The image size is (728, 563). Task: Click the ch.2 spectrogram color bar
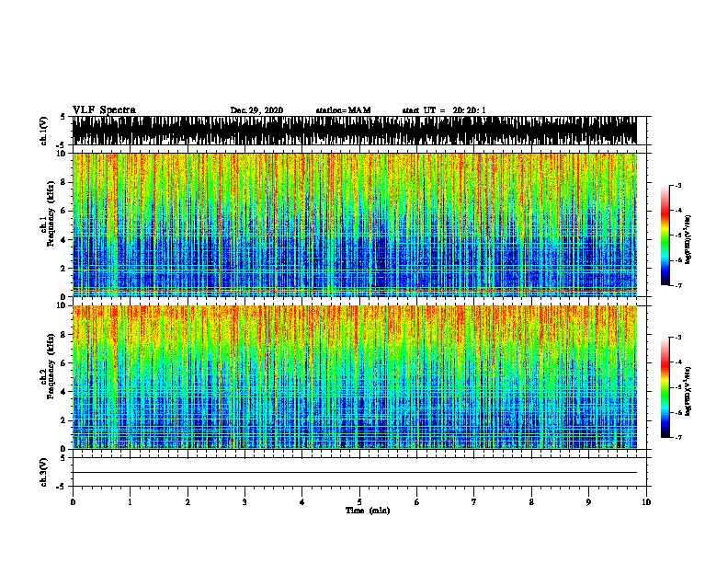pyautogui.click(x=665, y=387)
